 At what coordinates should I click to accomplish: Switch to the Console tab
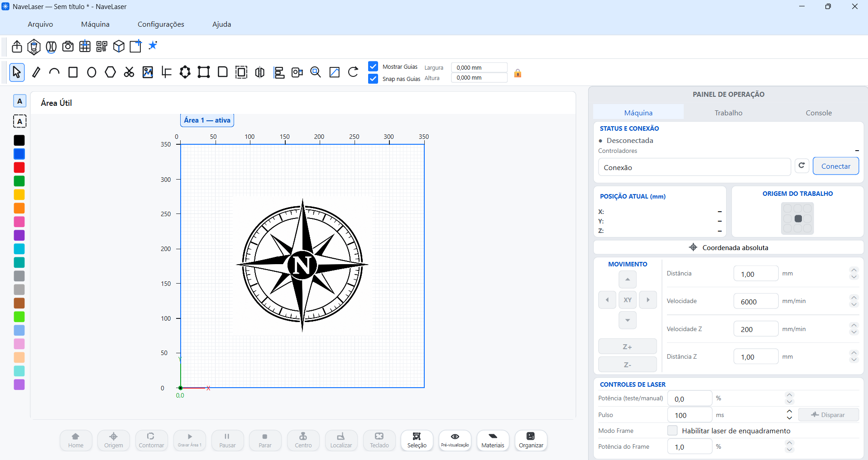point(819,113)
